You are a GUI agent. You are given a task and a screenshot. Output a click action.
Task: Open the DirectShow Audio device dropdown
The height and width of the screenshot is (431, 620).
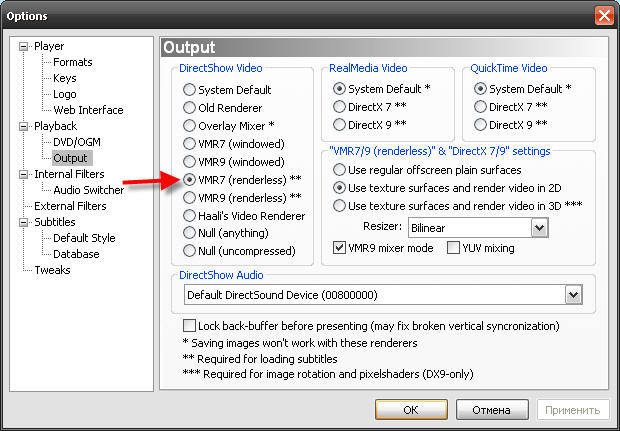coord(573,294)
